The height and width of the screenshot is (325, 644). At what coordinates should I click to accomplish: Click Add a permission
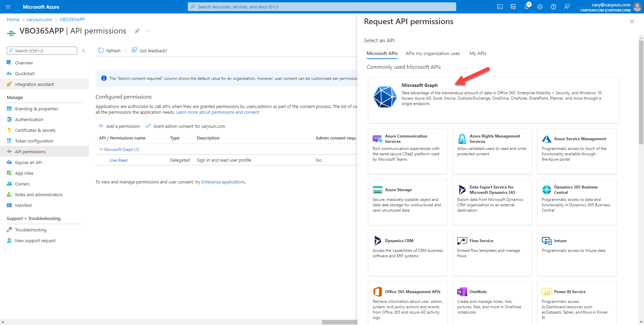click(x=119, y=126)
